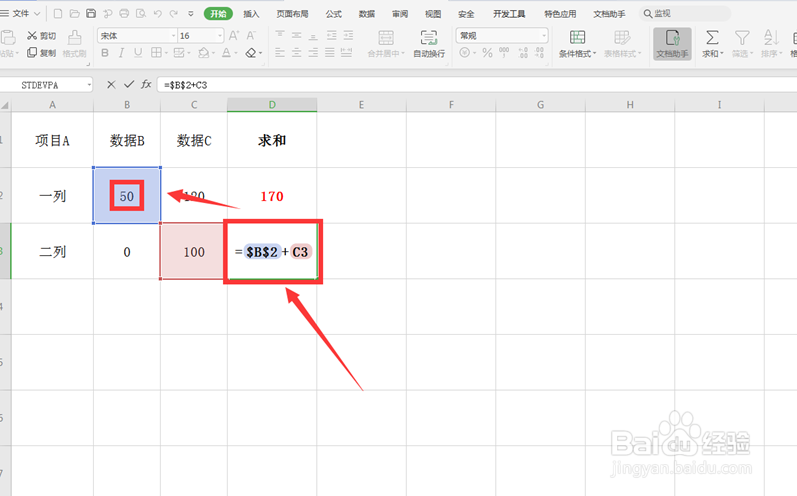Click the 格式刷 format painter brush
The image size is (797, 496).
point(74,44)
